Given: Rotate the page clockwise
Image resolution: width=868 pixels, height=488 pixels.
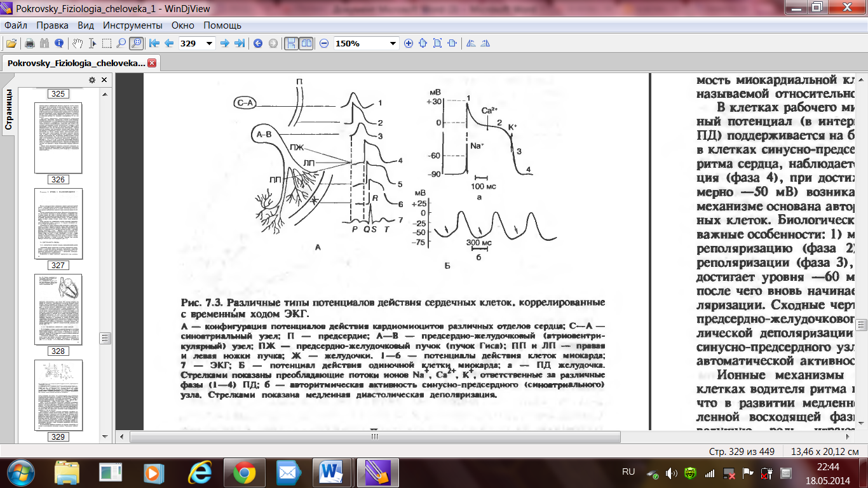Looking at the screenshot, I should (485, 43).
